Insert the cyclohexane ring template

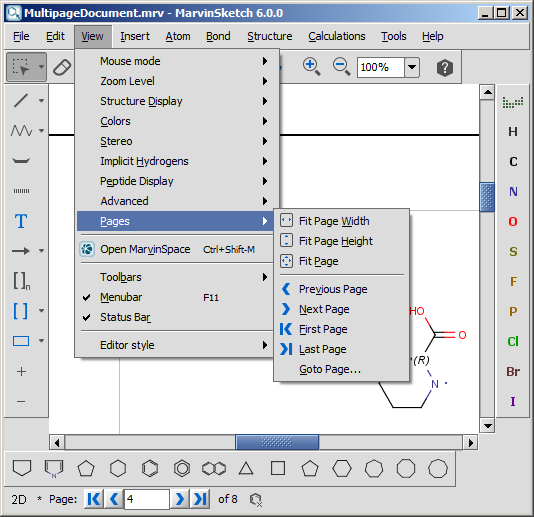pyautogui.click(x=118, y=468)
